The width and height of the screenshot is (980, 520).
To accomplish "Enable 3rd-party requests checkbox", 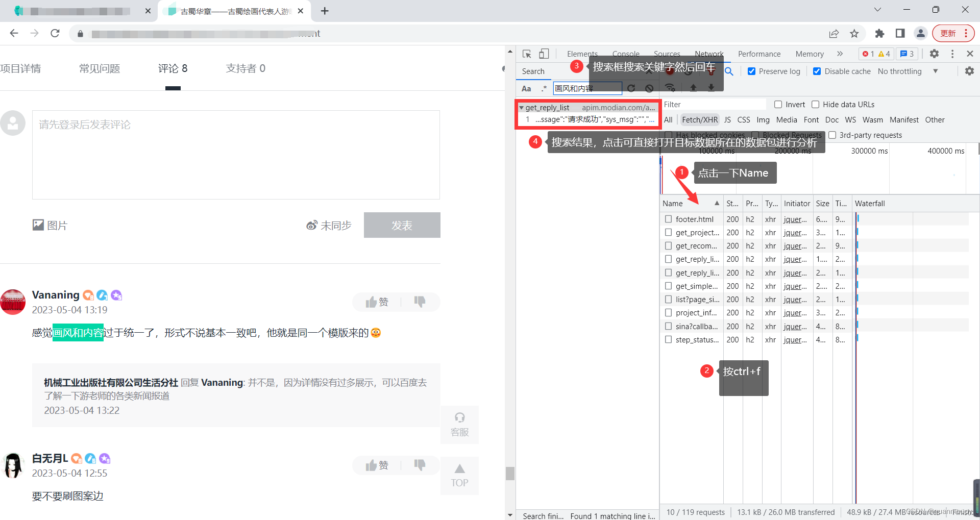I will click(x=832, y=135).
